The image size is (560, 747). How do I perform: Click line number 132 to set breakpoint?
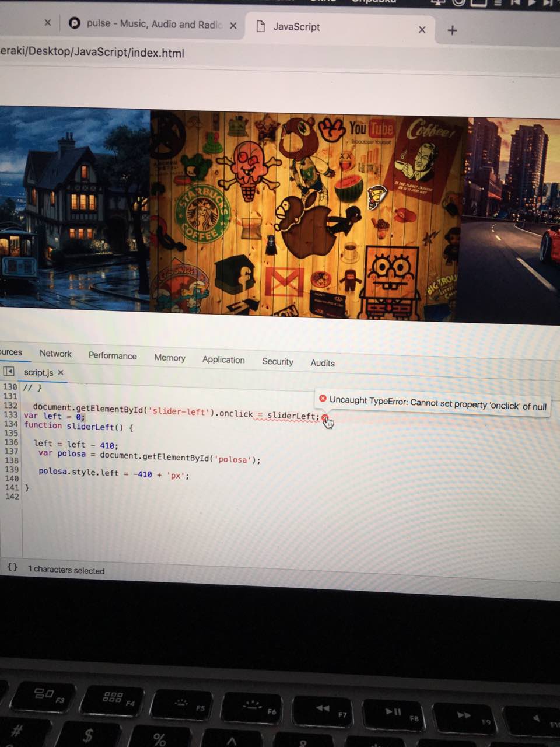(10, 405)
